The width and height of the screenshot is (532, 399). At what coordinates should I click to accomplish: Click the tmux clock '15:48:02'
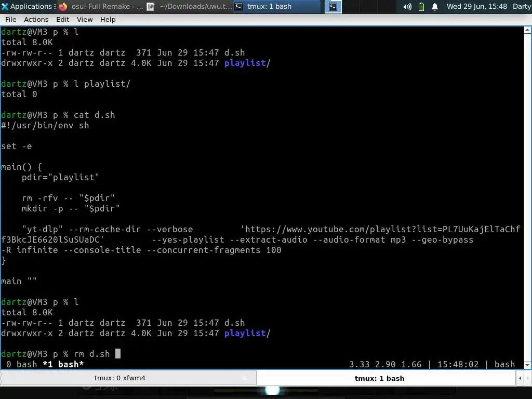point(458,364)
